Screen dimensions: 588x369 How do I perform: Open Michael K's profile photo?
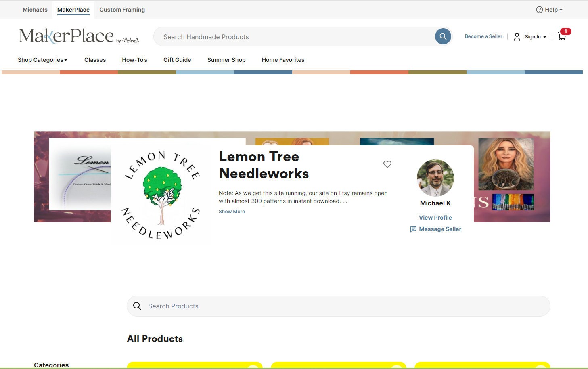tap(435, 178)
